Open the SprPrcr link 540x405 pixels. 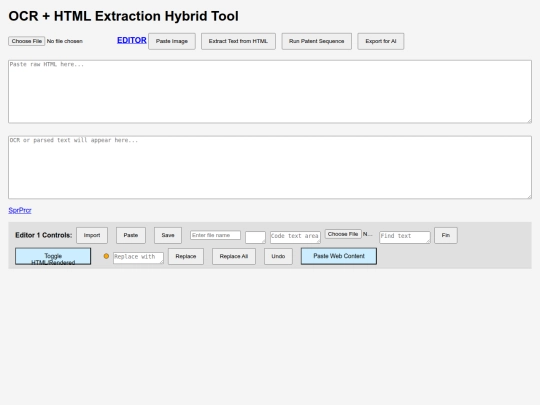[x=20, y=210]
